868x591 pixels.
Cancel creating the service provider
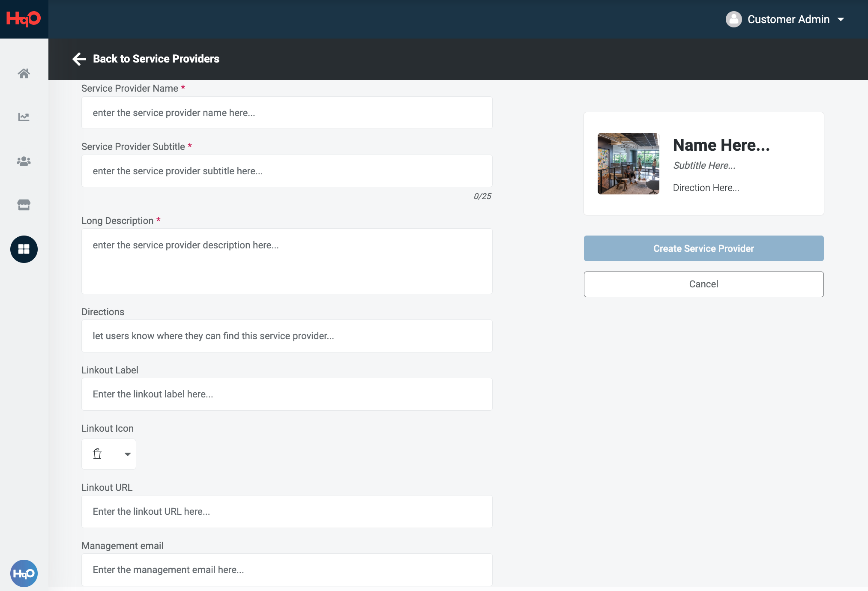pos(703,284)
